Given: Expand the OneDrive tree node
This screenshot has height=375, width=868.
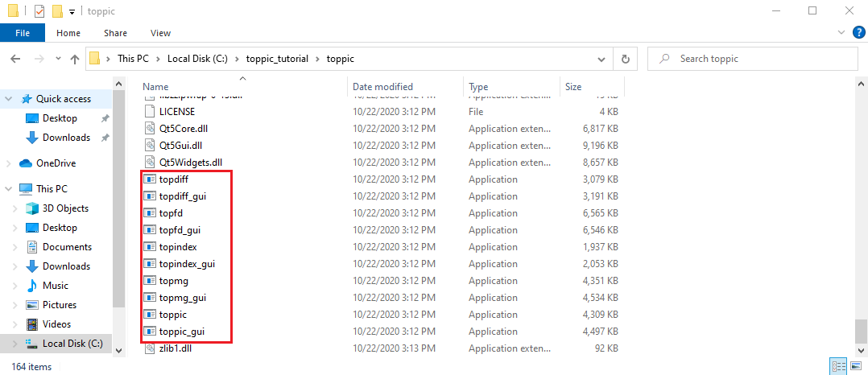Looking at the screenshot, I should click(8, 163).
